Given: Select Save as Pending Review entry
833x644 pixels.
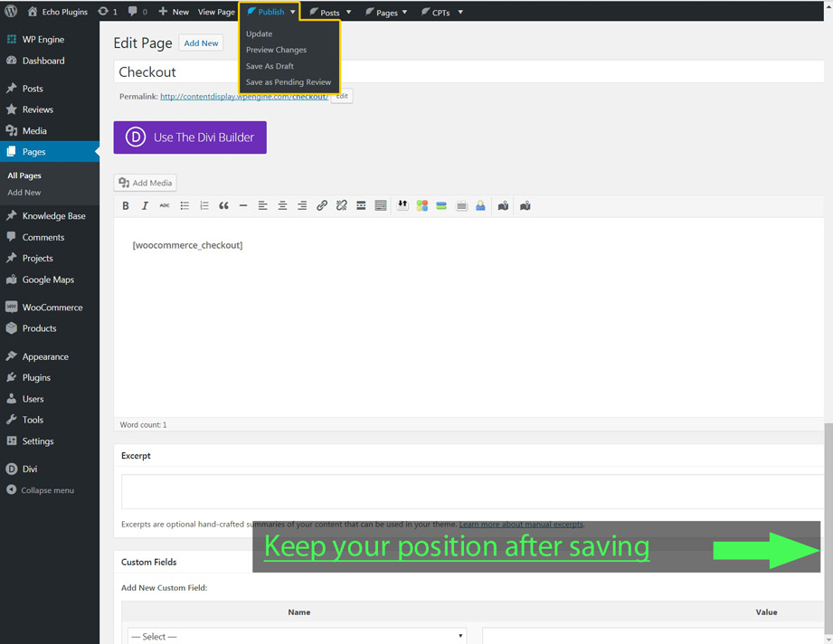Looking at the screenshot, I should coord(289,81).
